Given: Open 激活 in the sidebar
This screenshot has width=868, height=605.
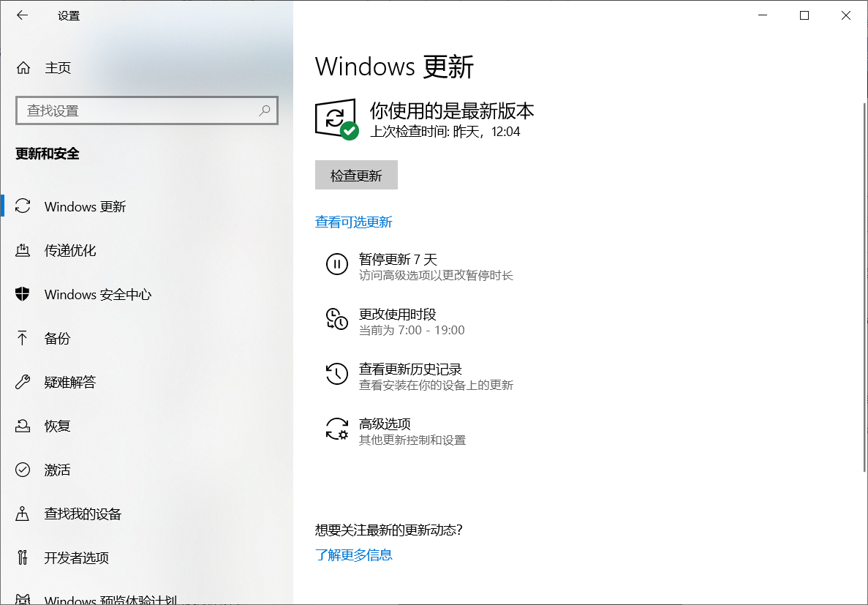Looking at the screenshot, I should [57, 470].
